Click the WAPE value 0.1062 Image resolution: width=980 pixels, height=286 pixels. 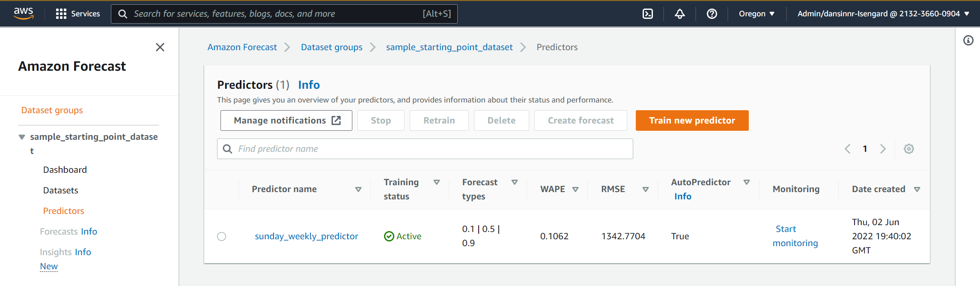click(554, 236)
